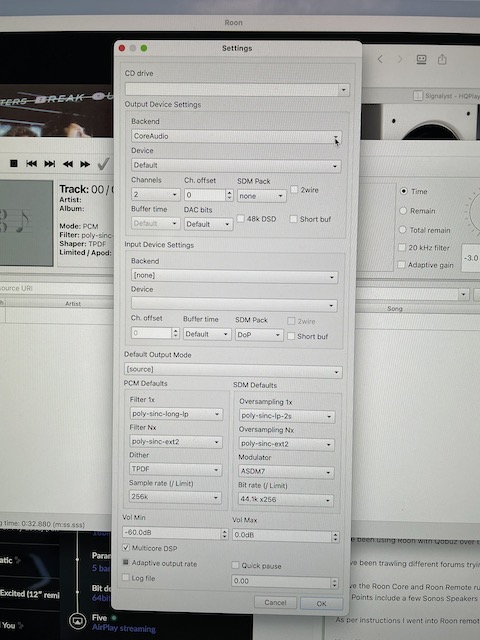This screenshot has height=640, width=480.
Task: Open the Sample rate 256k dropdown
Action: click(175, 497)
